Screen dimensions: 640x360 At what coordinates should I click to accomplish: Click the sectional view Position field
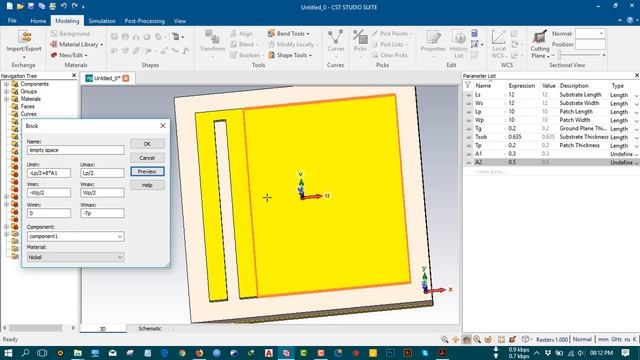coord(590,44)
